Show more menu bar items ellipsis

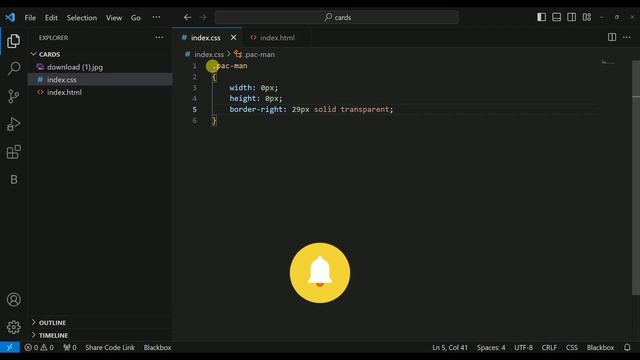tap(156, 18)
